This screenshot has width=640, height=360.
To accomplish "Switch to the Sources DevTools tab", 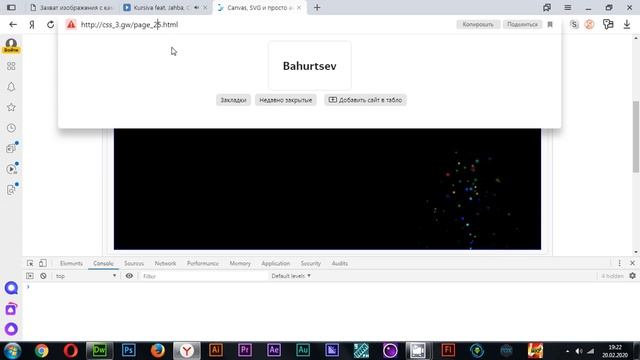I will tap(134, 264).
